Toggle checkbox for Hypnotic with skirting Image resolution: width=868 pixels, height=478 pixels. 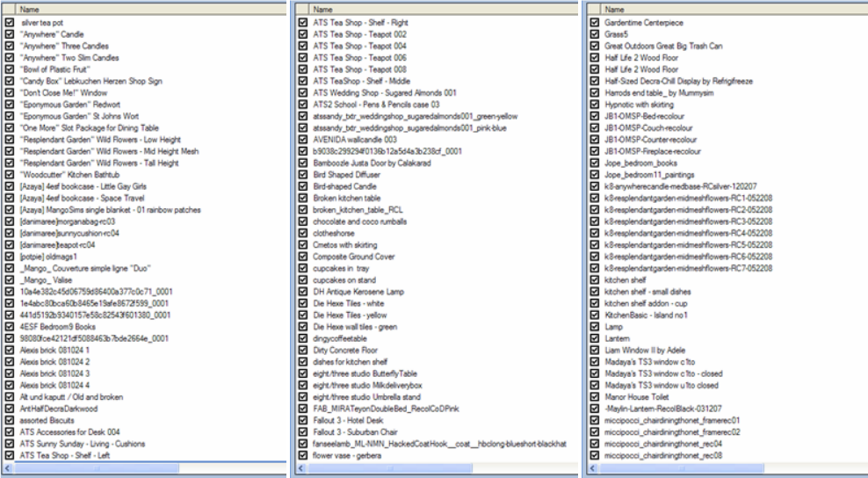tap(595, 105)
